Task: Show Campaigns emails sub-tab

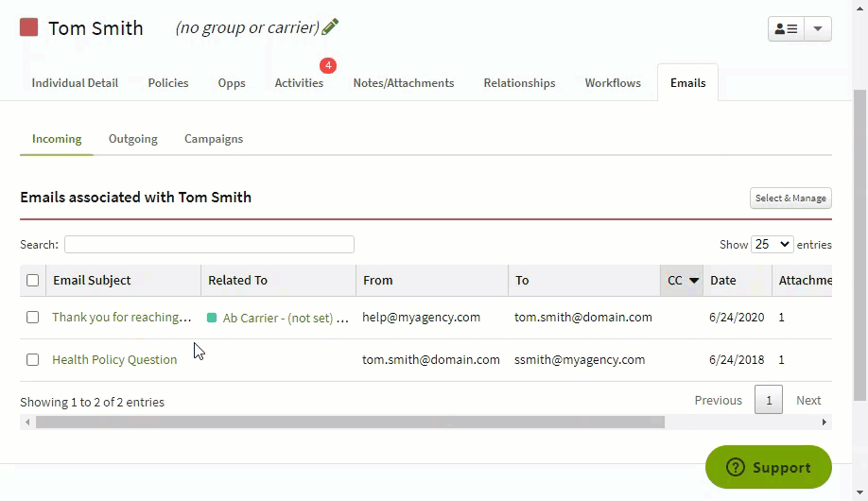Action: click(214, 139)
